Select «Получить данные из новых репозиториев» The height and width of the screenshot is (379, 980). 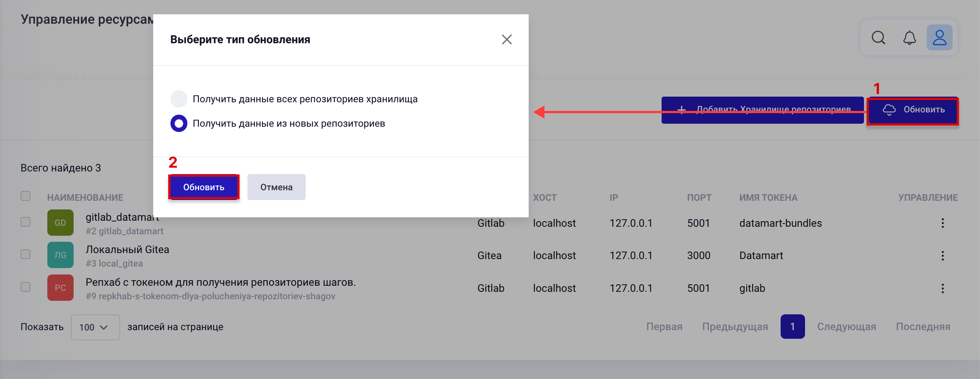coord(179,123)
